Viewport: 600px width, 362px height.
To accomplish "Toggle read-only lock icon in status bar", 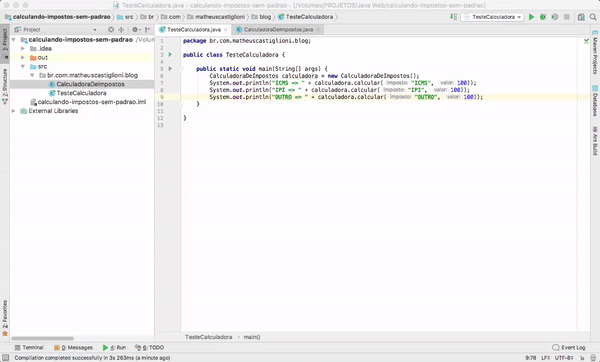I will (582, 358).
